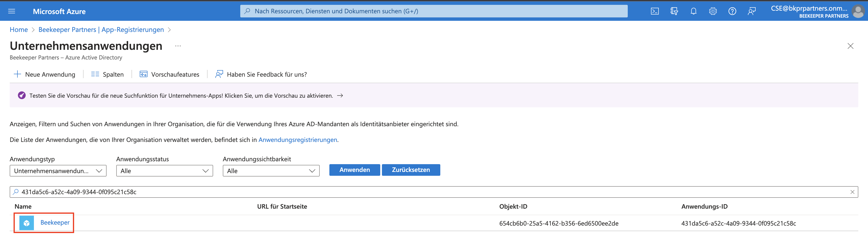868x235 pixels.
Task: Open the directory and subscription filter icon
Action: pyautogui.click(x=674, y=11)
